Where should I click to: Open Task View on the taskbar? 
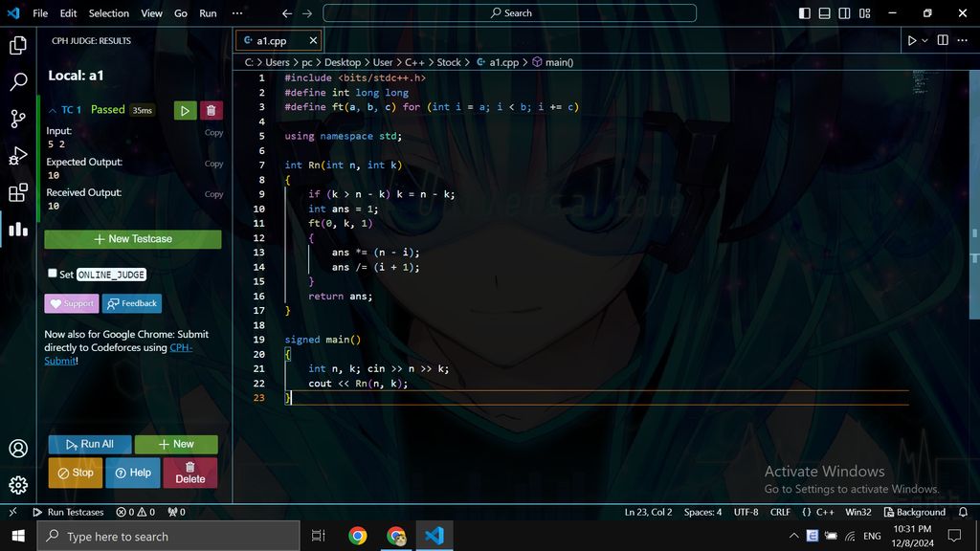(x=318, y=536)
